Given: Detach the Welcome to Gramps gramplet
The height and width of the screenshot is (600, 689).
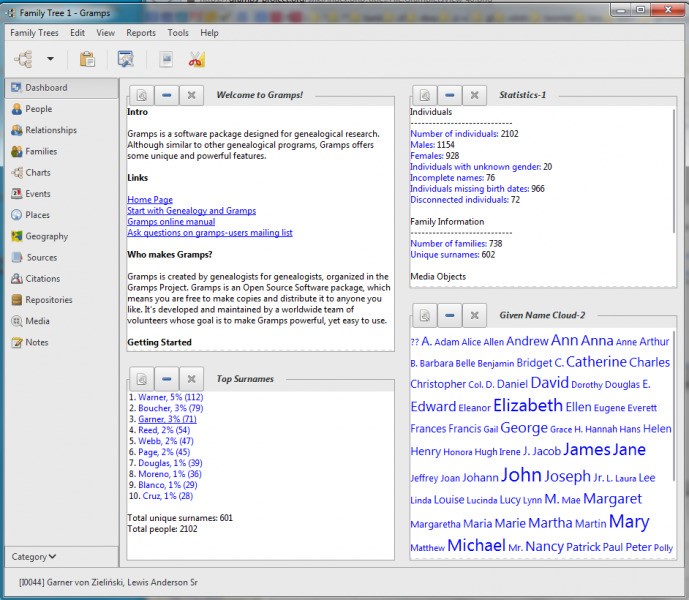Looking at the screenshot, I should pyautogui.click(x=141, y=95).
